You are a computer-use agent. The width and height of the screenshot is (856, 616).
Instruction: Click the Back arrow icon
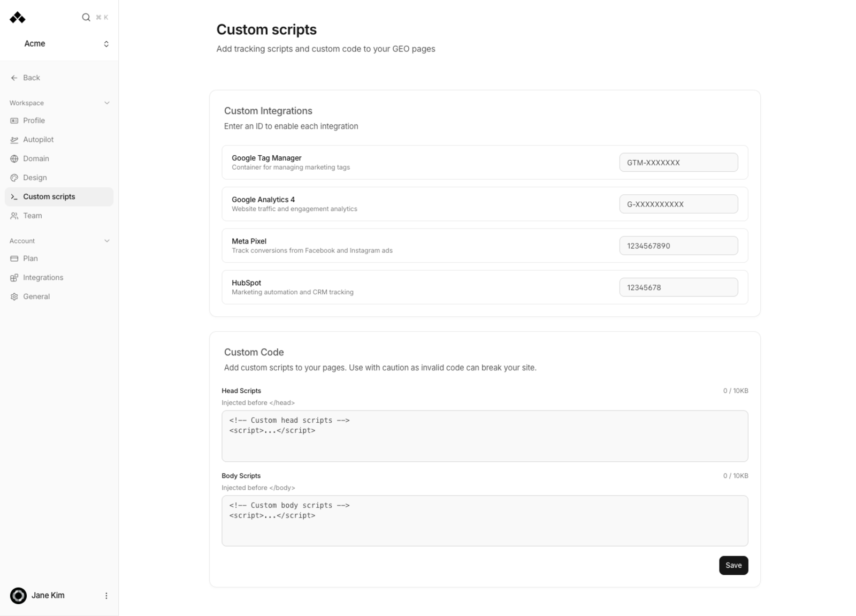point(14,78)
